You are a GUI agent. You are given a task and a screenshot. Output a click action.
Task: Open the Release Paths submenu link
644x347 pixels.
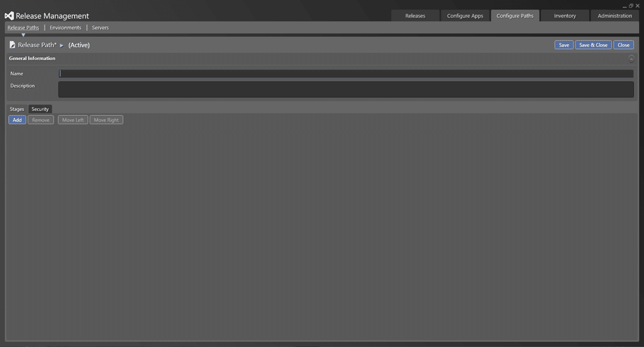pos(23,28)
